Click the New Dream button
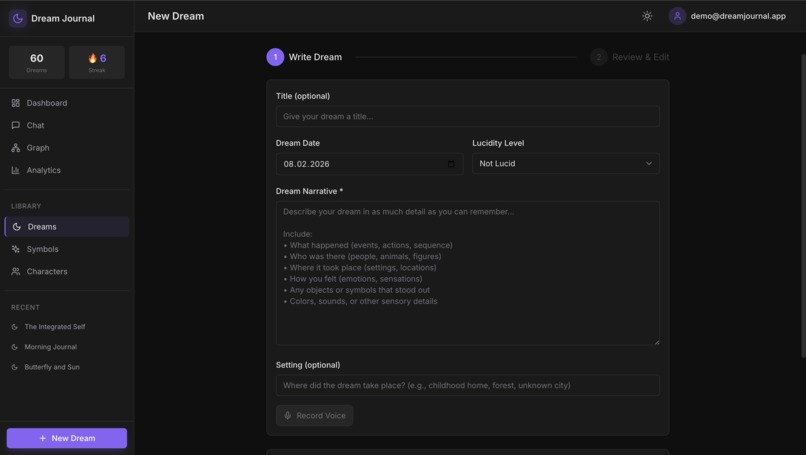This screenshot has height=455, width=806. tap(67, 438)
